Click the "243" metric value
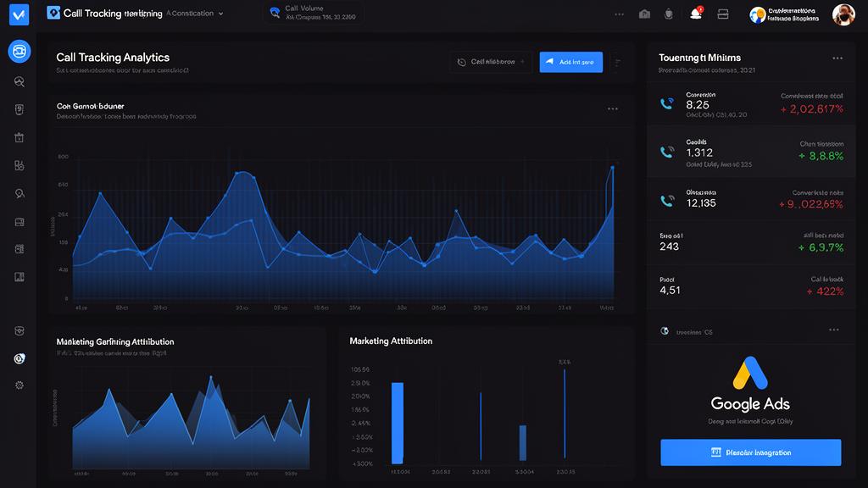The image size is (868, 488). (x=670, y=247)
